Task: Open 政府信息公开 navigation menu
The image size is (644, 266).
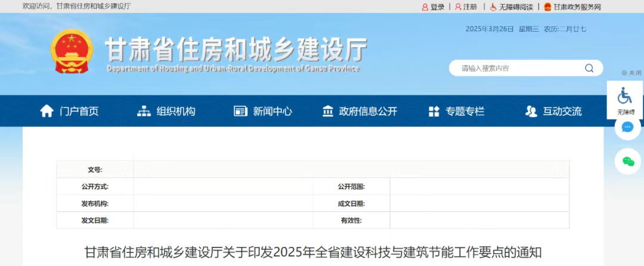Action: (x=368, y=112)
